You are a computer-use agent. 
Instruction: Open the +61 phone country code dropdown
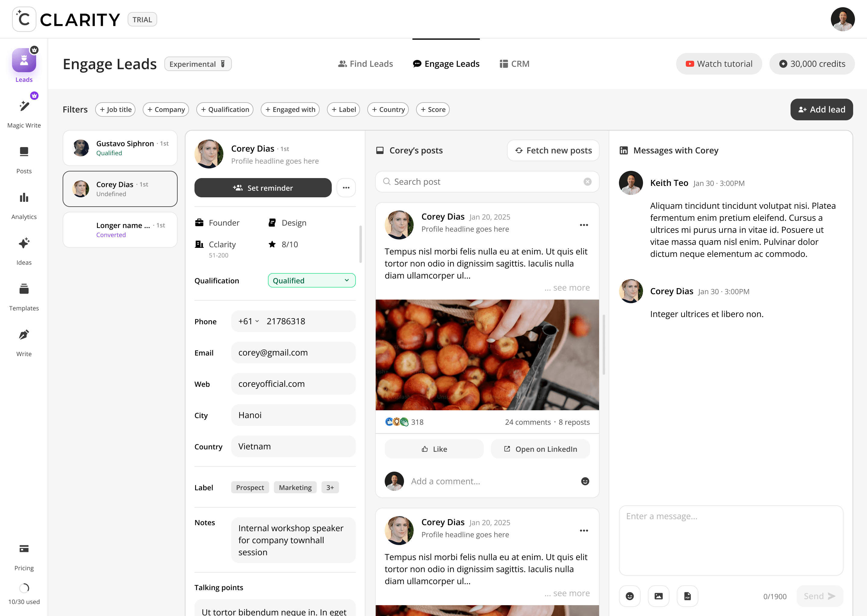point(249,321)
